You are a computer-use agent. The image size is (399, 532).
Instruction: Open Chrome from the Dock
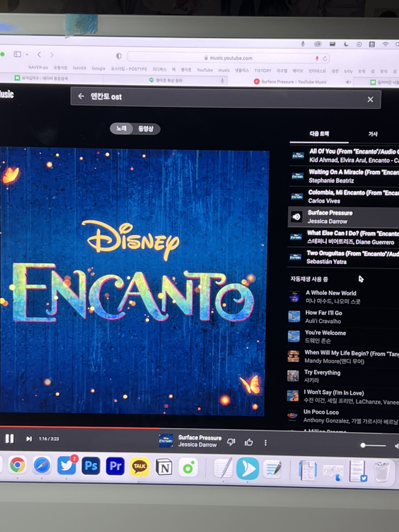[17, 465]
